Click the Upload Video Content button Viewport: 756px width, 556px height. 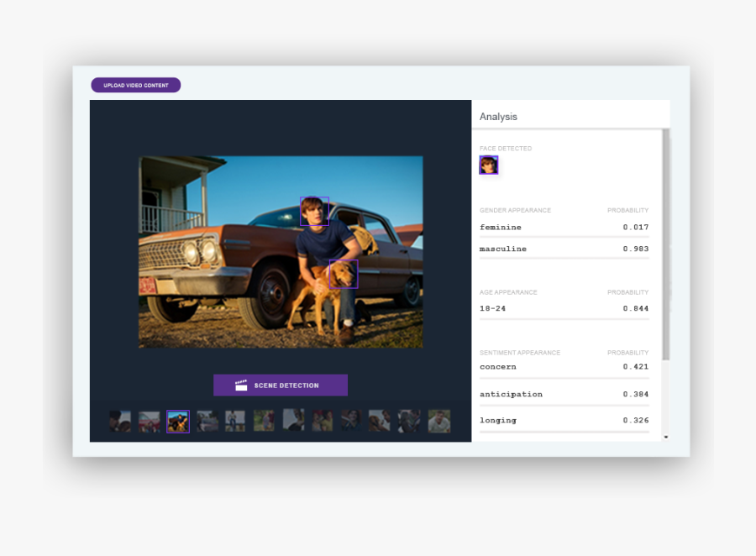135,85
